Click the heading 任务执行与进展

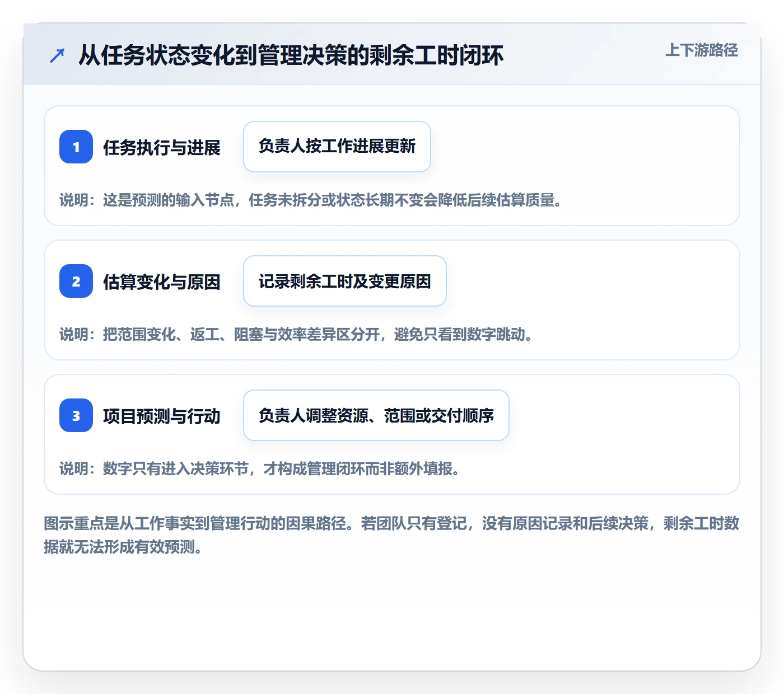[x=162, y=148]
